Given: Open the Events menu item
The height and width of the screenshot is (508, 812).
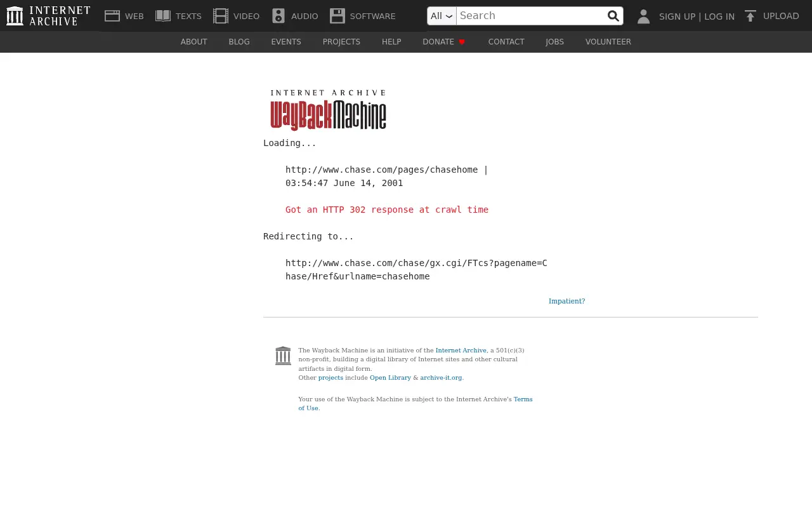Looking at the screenshot, I should (286, 42).
